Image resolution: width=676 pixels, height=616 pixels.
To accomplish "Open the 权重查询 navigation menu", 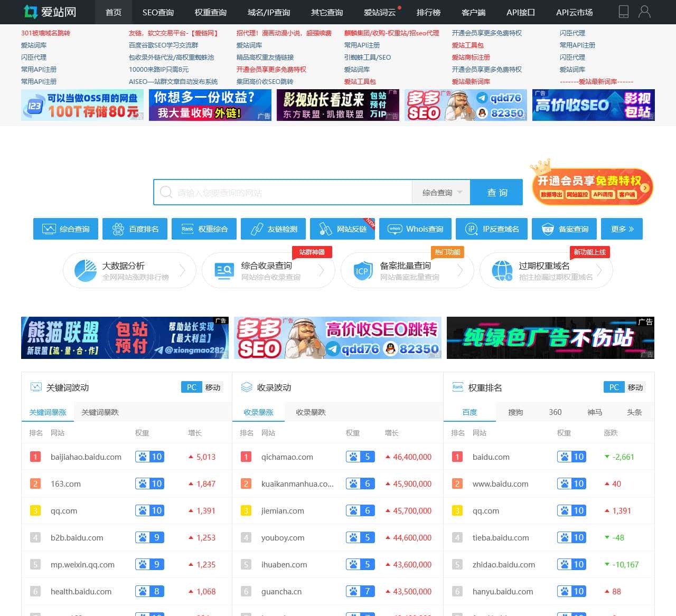I will [x=211, y=12].
